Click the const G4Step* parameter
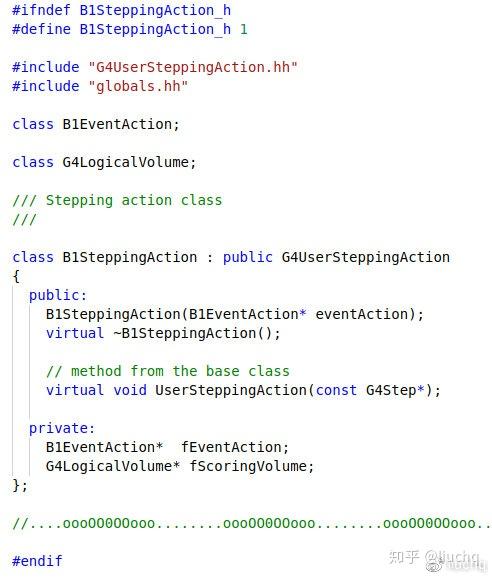Screen dimensions: 492x580 [370, 390]
